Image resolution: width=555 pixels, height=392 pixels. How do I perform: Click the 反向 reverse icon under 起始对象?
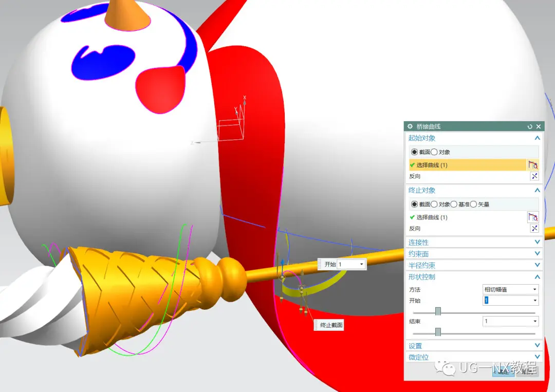534,176
